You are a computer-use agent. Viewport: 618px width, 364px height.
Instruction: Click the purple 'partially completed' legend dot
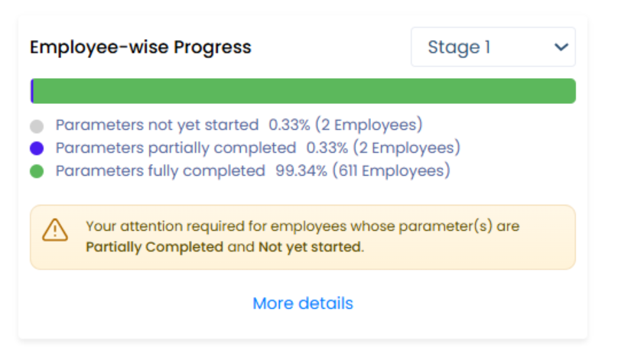(37, 148)
